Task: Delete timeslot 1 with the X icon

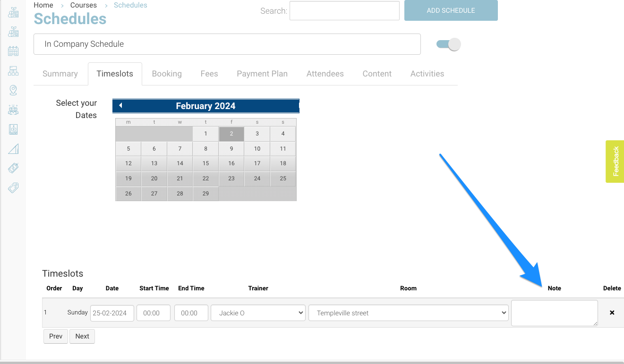Action: point(612,313)
